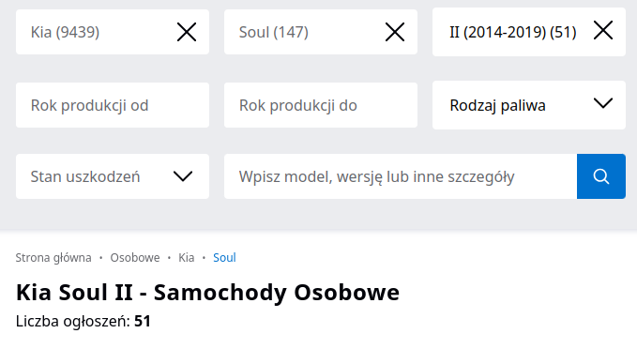The height and width of the screenshot is (364, 637).
Task: Open the Kia breadcrumb link
Action: (x=187, y=258)
